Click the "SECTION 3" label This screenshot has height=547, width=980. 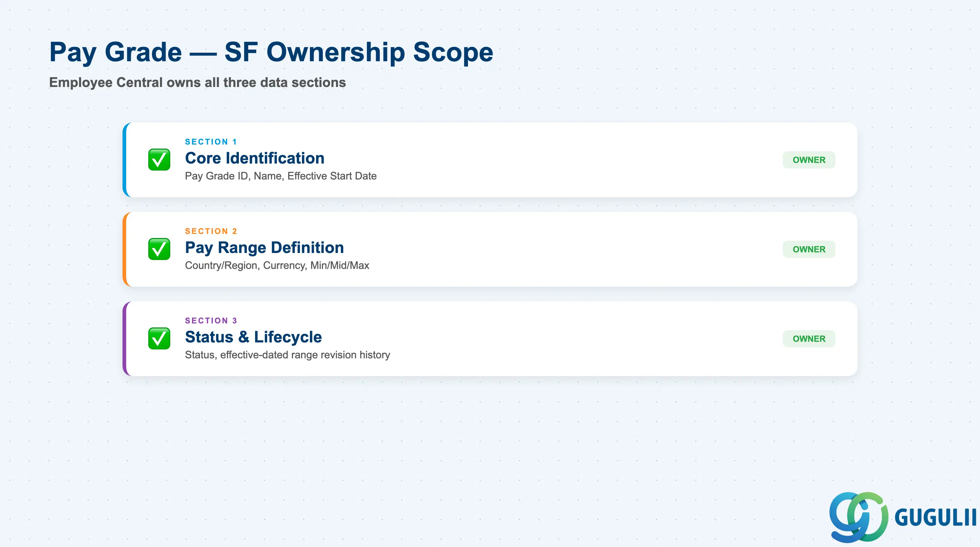point(211,320)
